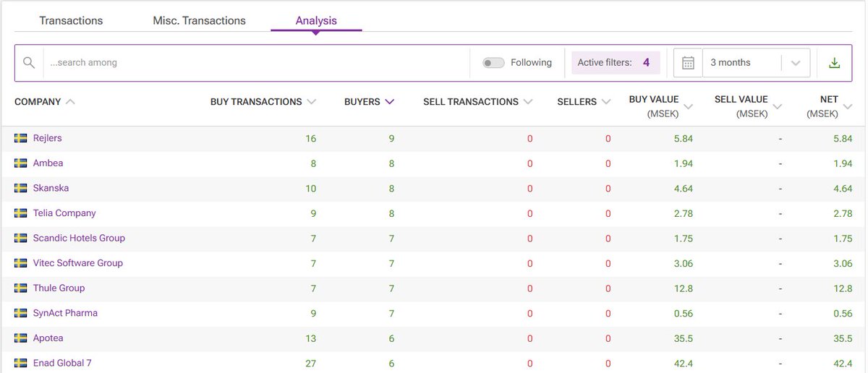
Task: Select the Analysis tab
Action: (x=316, y=20)
